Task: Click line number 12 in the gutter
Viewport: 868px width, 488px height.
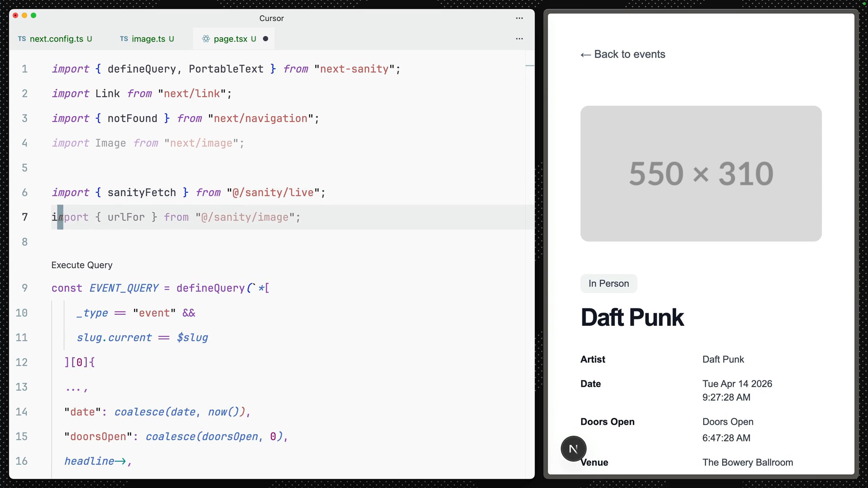Action: tap(22, 363)
